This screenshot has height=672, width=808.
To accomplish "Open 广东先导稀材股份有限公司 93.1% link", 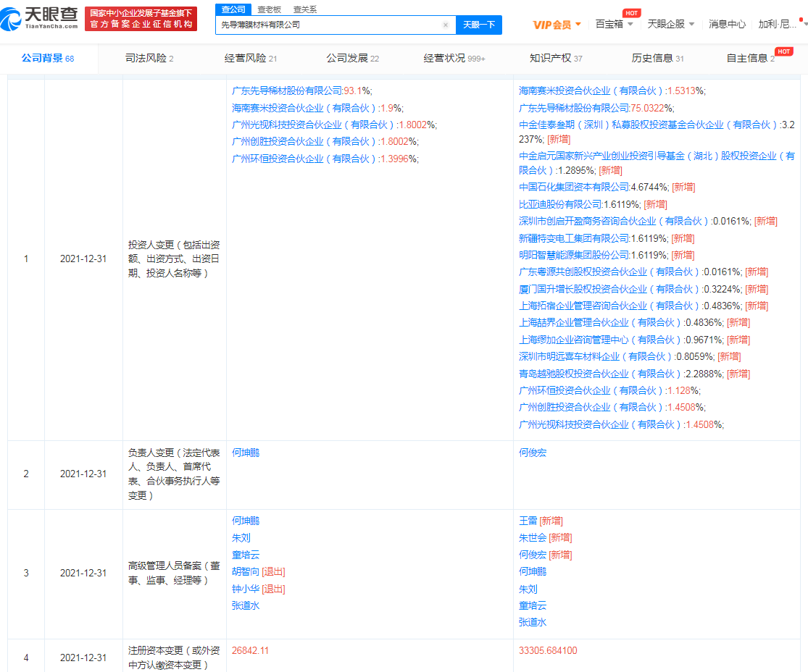I will pyautogui.click(x=287, y=91).
